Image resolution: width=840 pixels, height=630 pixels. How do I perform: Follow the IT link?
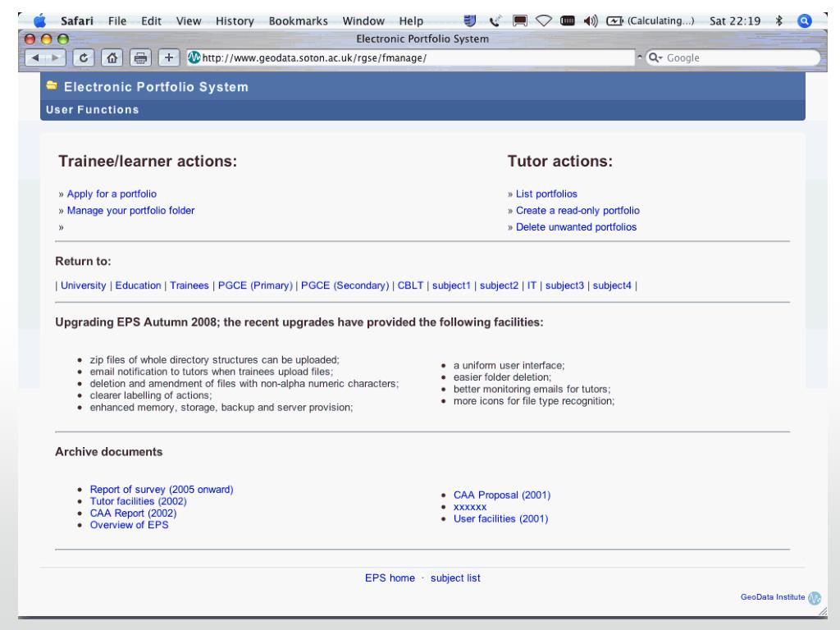point(532,285)
